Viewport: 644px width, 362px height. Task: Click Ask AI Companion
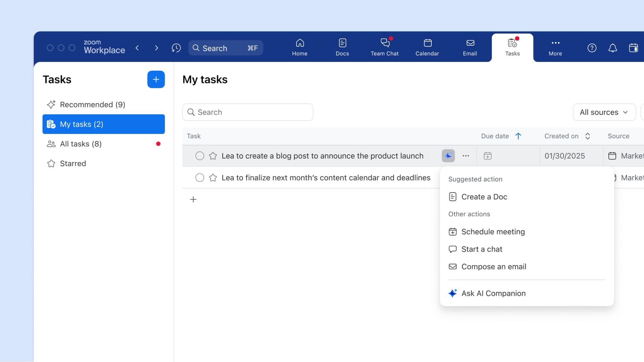[493, 293]
